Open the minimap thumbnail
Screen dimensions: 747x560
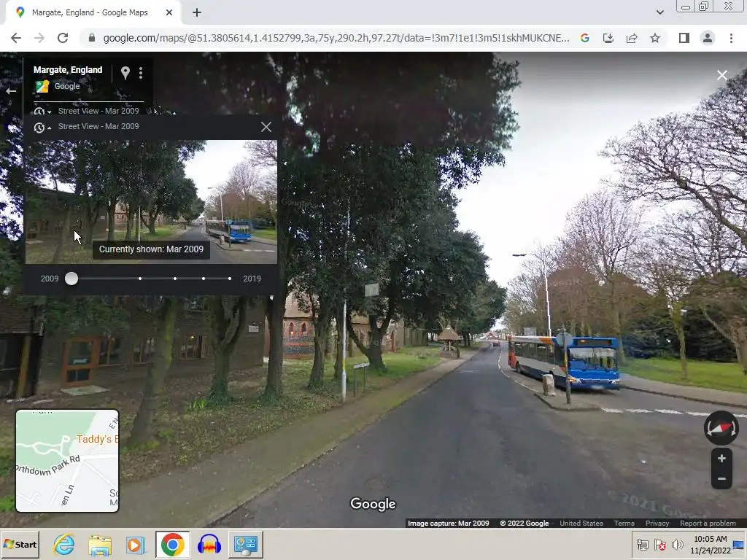(67, 461)
